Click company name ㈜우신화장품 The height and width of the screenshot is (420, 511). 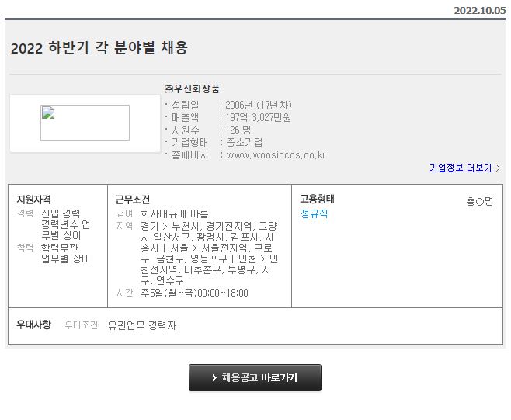coord(192,89)
